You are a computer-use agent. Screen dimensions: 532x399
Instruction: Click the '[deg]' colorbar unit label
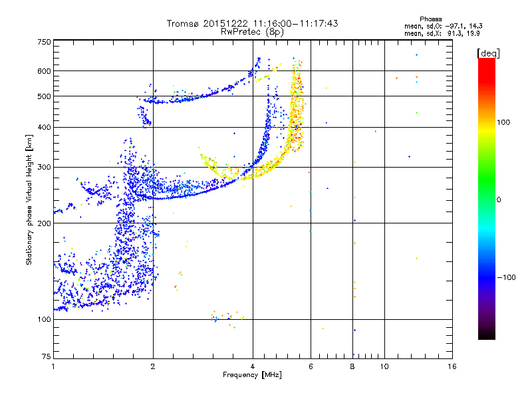pyautogui.click(x=488, y=54)
